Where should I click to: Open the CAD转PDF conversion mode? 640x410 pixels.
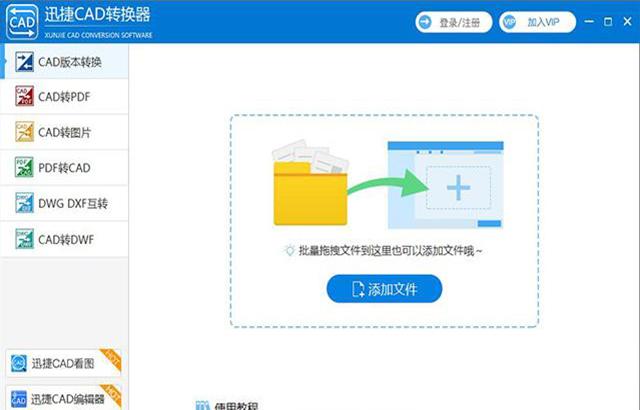pyautogui.click(x=64, y=97)
